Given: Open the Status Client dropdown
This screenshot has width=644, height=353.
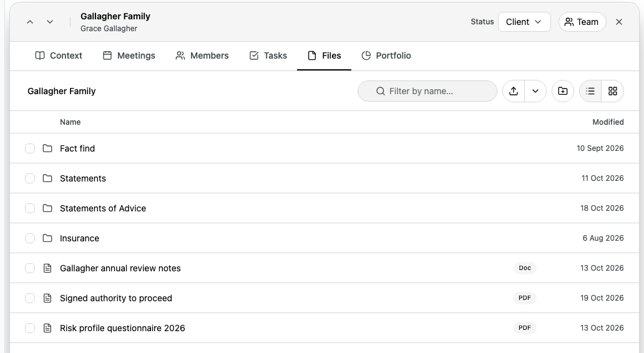Looking at the screenshot, I should pyautogui.click(x=524, y=22).
